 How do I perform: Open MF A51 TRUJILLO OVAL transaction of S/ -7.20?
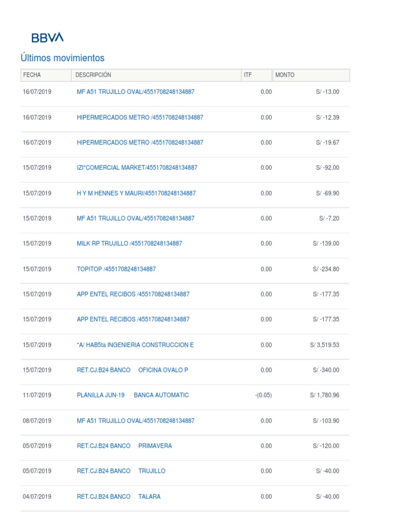136,219
